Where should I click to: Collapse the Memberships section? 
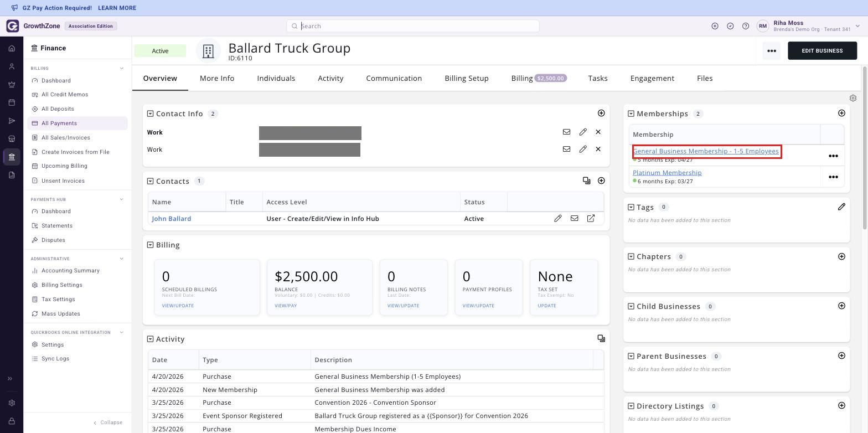coord(631,114)
